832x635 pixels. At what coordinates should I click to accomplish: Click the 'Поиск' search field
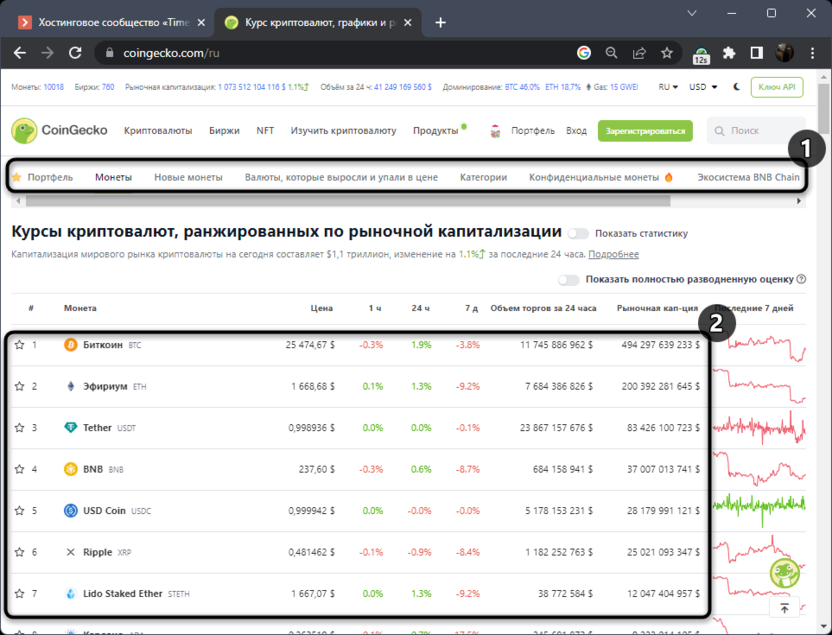point(756,131)
